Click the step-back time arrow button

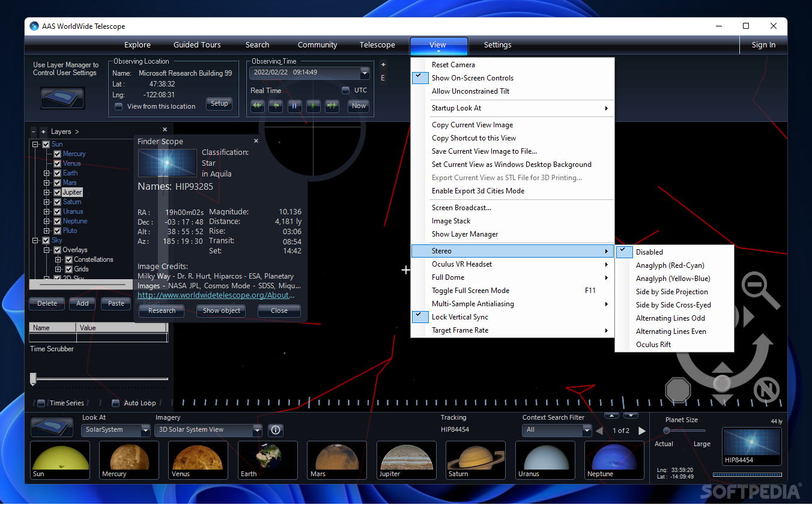click(x=276, y=106)
